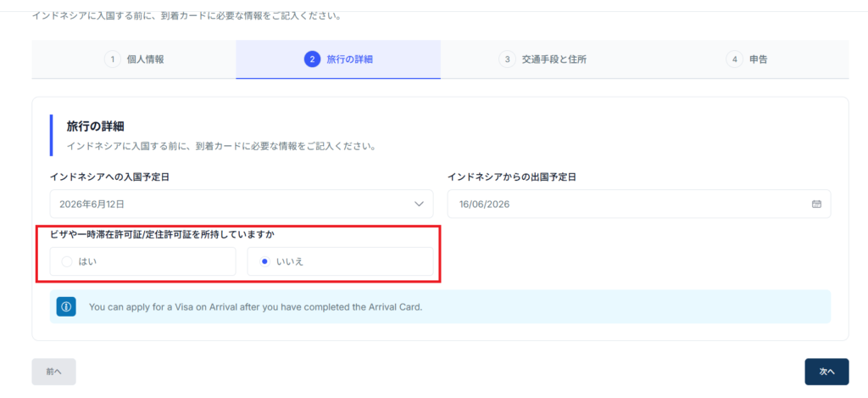This screenshot has height=398, width=868.
Task: Select the 旅行の詳細 step tab
Action: pos(338,59)
